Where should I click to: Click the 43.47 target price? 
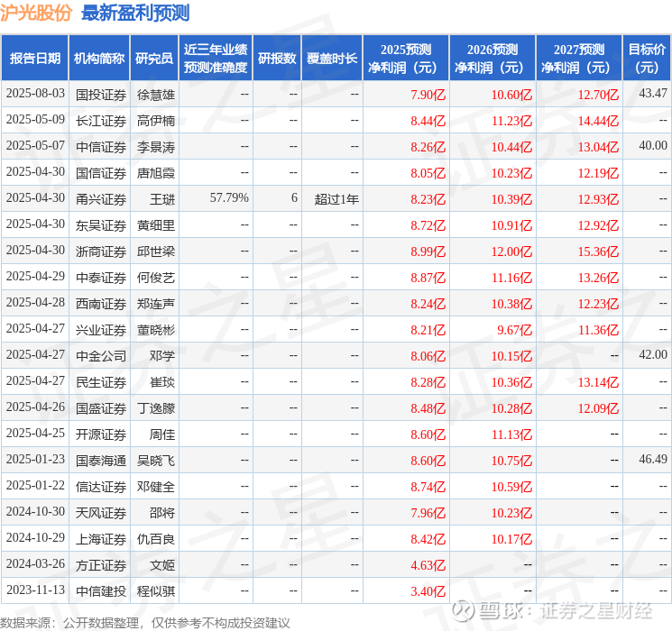point(653,93)
